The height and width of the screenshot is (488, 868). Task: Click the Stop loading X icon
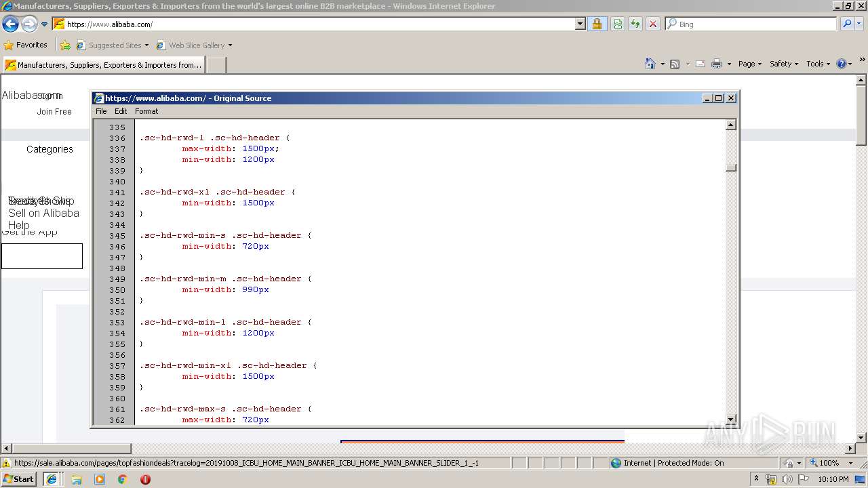(x=653, y=24)
